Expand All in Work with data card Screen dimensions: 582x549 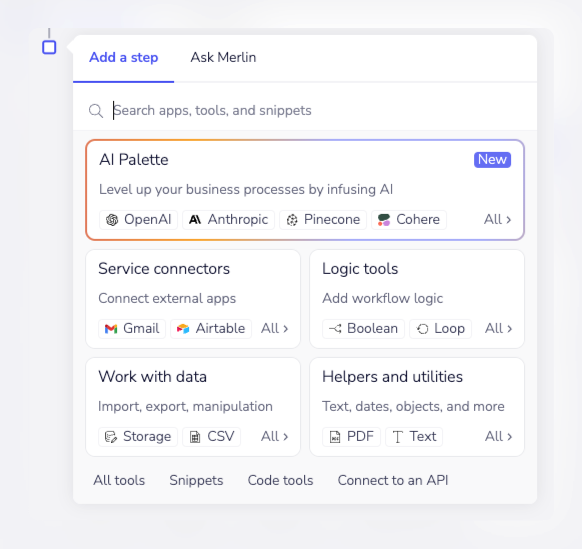[275, 437]
